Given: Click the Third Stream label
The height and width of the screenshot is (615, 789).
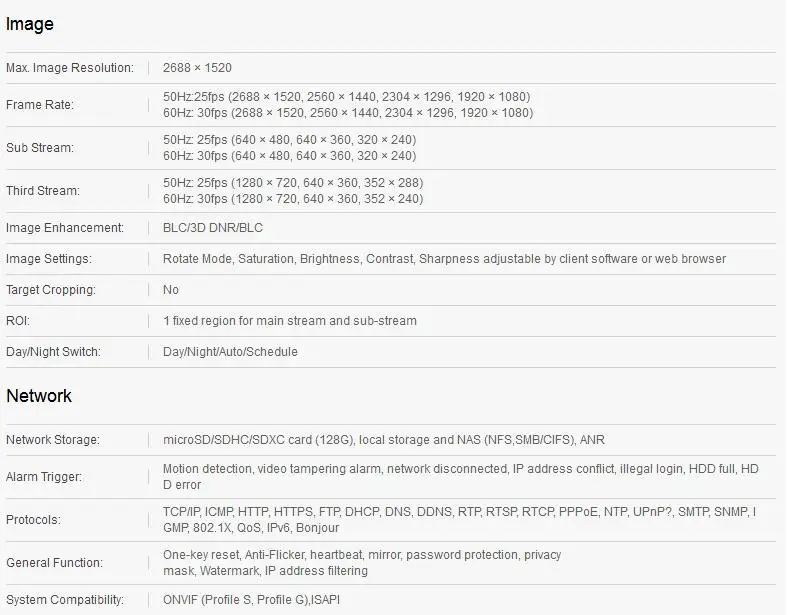Looking at the screenshot, I should coord(43,191).
